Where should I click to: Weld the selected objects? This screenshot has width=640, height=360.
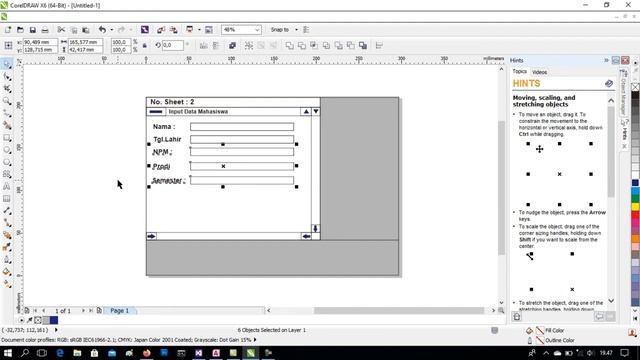pos(289,46)
